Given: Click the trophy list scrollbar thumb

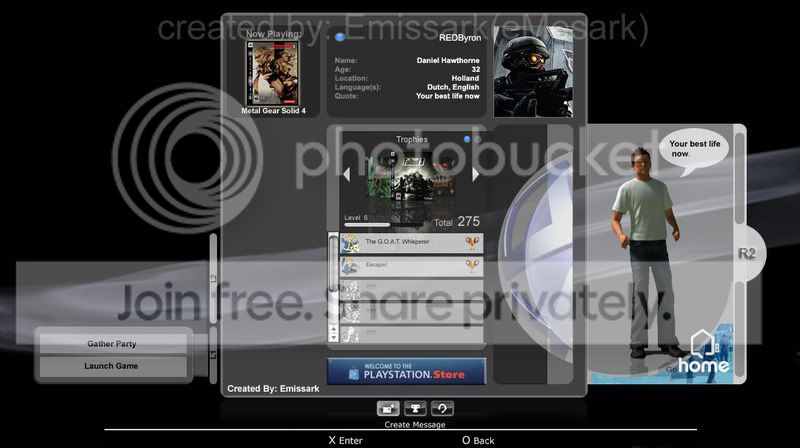Looking at the screenshot, I should [x=333, y=263].
